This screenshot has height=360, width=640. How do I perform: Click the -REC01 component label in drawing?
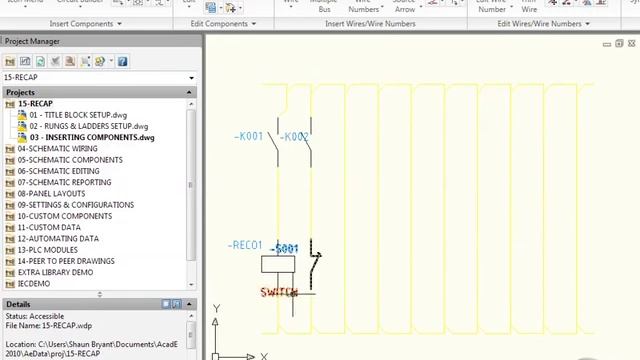point(245,245)
